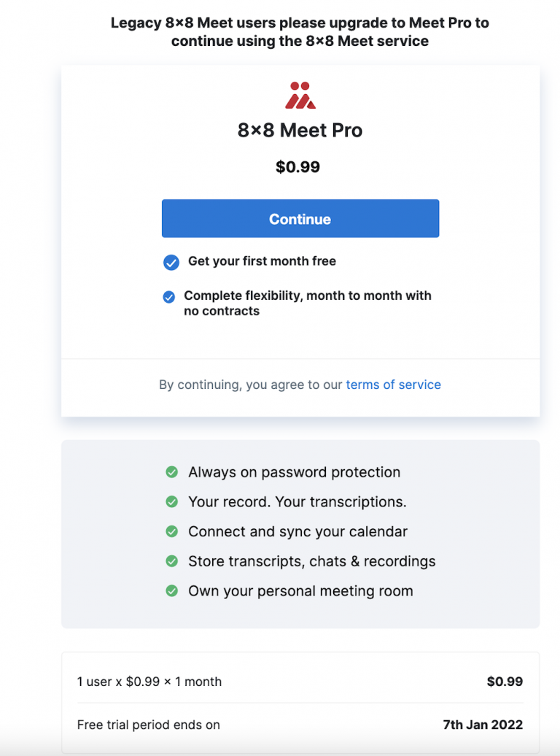
Task: Click the 'Own your personal meeting room' feature
Action: pos(300,591)
